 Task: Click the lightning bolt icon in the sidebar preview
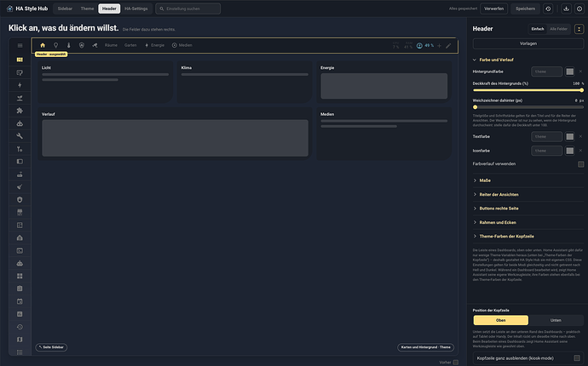(x=20, y=85)
